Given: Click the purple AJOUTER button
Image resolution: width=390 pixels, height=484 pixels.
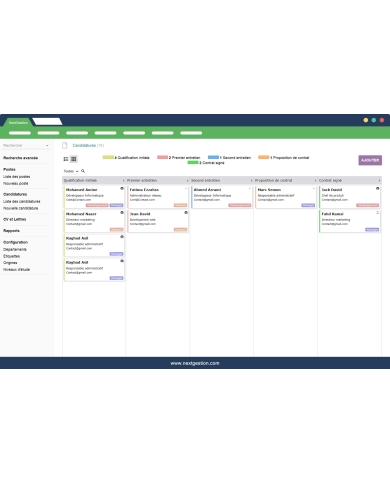Looking at the screenshot, I should 370,160.
